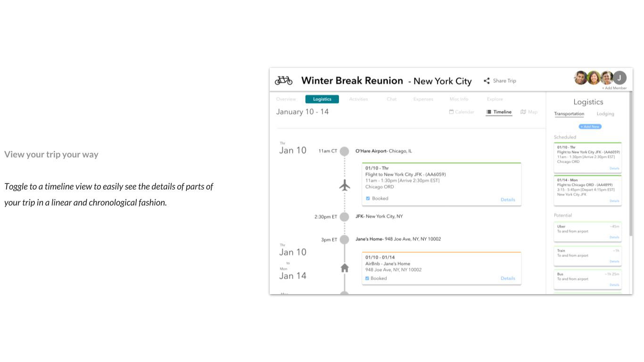Click the + Add New button
This screenshot has height=362, width=644.
(590, 127)
